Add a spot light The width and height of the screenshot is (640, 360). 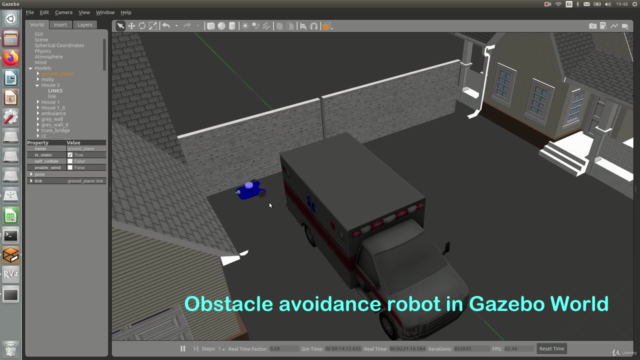pyautogui.click(x=256, y=26)
